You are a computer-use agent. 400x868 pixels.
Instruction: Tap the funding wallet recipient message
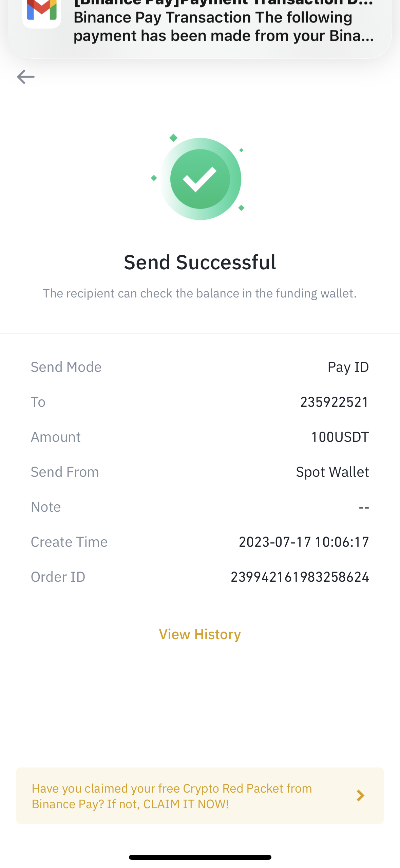[x=200, y=293]
